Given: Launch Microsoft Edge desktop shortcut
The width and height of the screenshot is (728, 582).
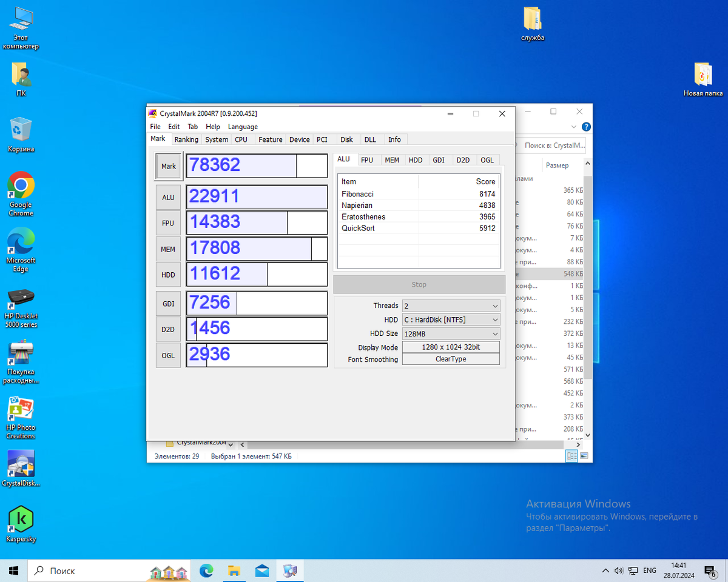Looking at the screenshot, I should click(x=21, y=250).
